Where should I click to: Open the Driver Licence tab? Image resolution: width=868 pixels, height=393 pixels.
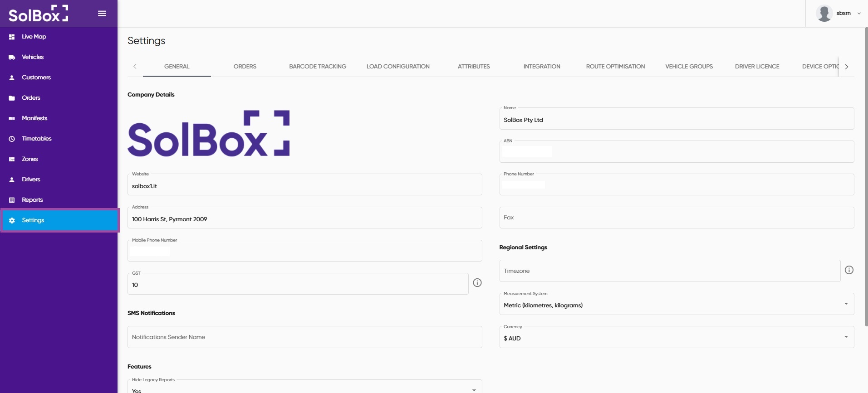pyautogui.click(x=757, y=67)
